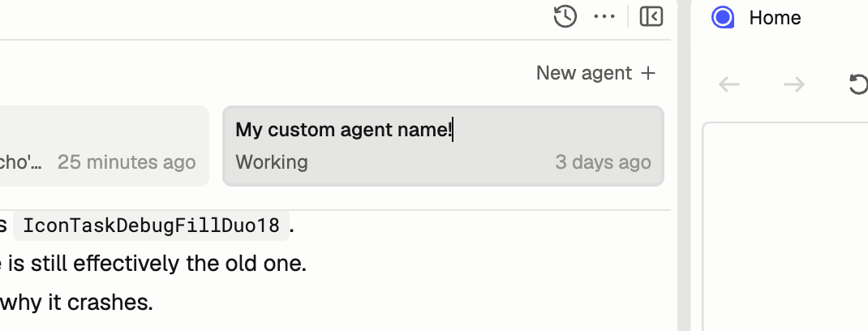Click the New agent button
The image size is (868, 331).
click(x=595, y=73)
